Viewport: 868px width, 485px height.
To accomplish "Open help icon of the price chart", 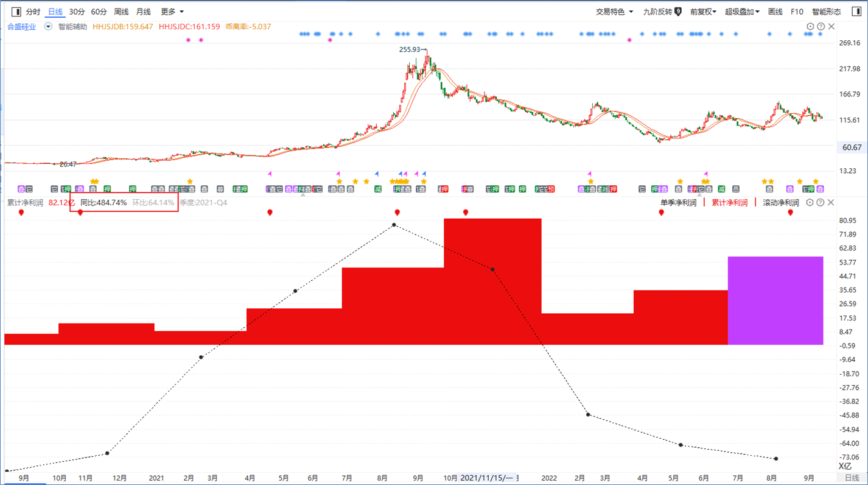I will [821, 27].
